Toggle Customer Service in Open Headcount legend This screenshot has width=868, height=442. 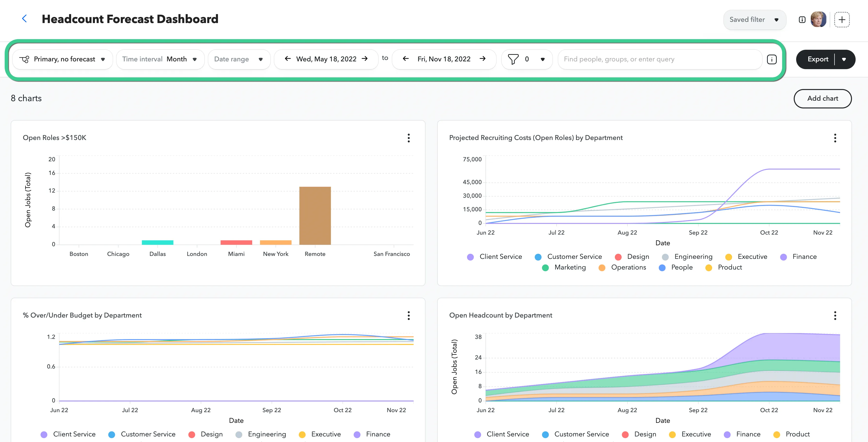pyautogui.click(x=576, y=434)
